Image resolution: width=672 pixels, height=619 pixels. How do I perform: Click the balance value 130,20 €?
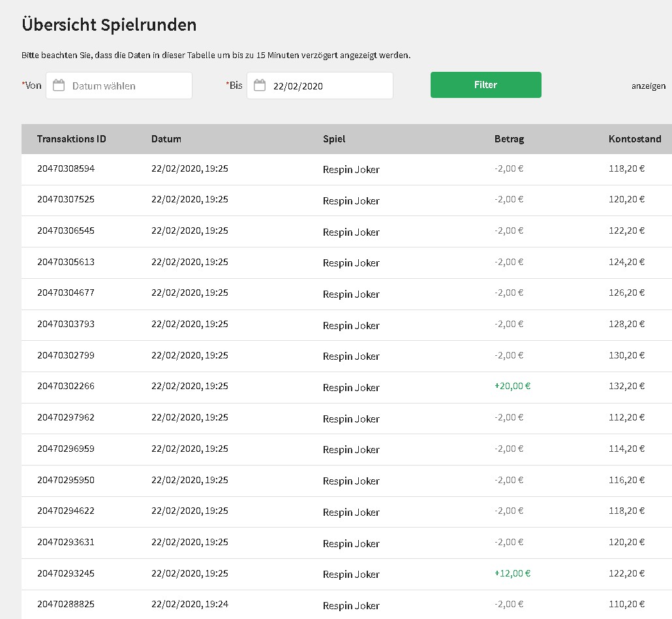pyautogui.click(x=626, y=356)
